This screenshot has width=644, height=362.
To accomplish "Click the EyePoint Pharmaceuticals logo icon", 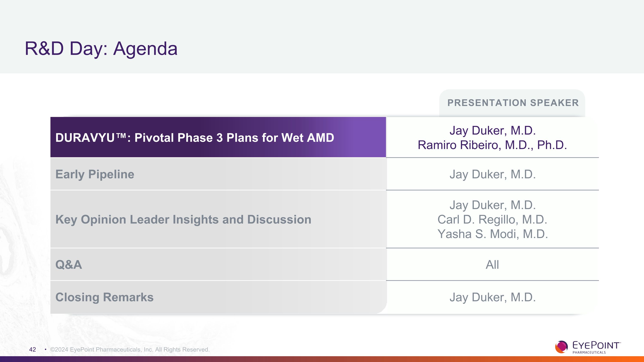I will [562, 347].
